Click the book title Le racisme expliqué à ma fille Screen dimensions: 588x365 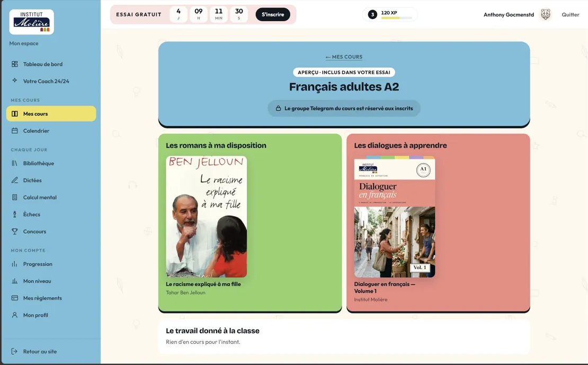[x=203, y=284]
